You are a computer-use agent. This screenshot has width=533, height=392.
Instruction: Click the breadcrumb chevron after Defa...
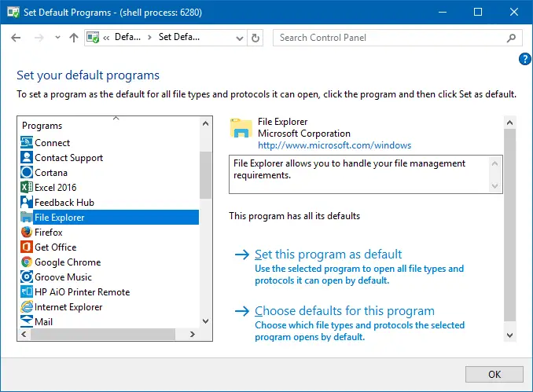pos(149,38)
